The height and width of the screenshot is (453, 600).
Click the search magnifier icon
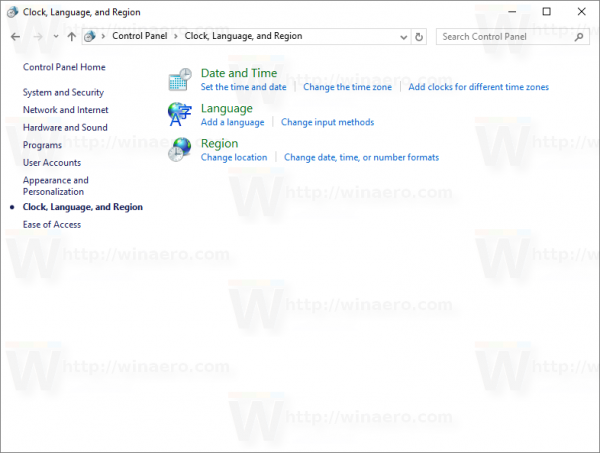pos(579,37)
